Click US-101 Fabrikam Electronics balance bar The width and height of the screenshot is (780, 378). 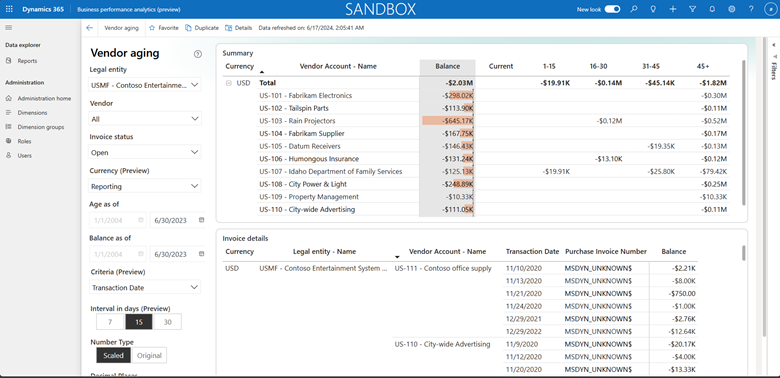[x=461, y=95]
